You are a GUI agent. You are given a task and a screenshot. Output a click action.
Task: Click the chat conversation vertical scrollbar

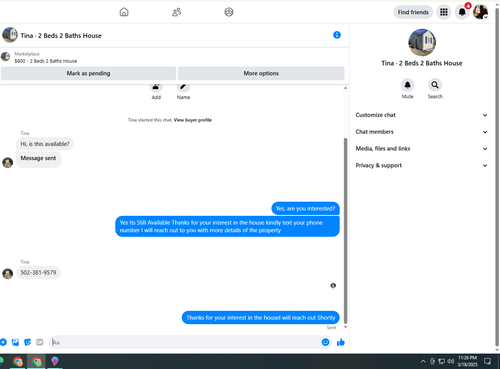(346, 230)
